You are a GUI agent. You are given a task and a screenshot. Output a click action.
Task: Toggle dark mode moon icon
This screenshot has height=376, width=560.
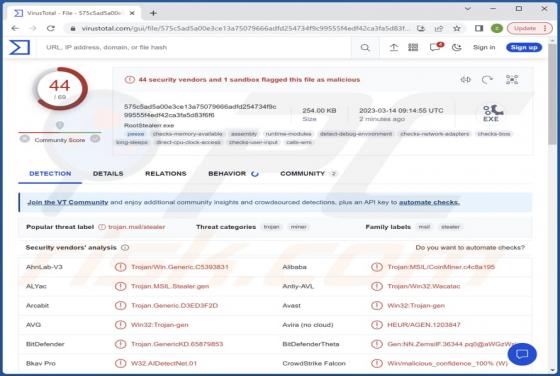456,47
